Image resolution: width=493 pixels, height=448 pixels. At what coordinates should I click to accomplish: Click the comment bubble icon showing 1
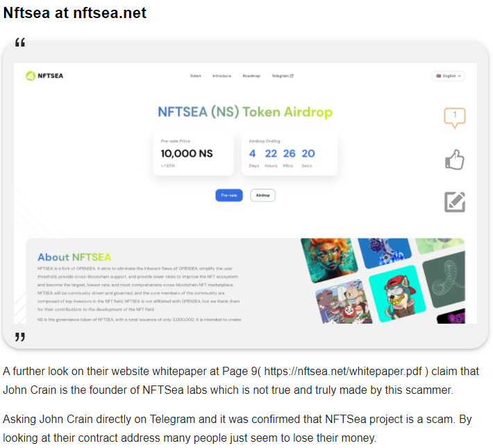tap(455, 118)
